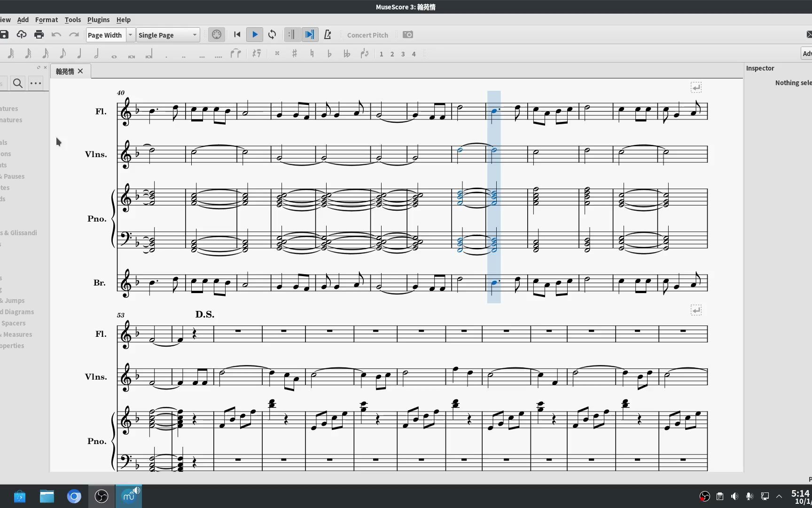812x508 pixels.
Task: Select 64th note duration
Action: coord(11,54)
